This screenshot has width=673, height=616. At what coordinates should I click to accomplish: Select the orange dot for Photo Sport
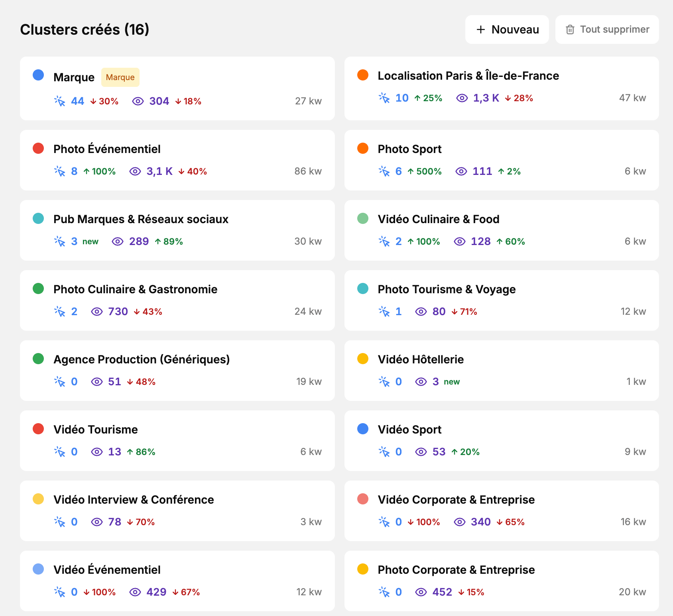coord(363,148)
